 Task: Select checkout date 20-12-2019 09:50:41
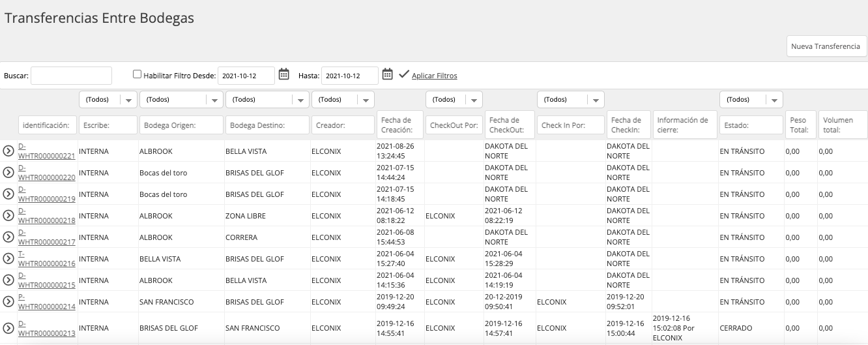(504, 302)
